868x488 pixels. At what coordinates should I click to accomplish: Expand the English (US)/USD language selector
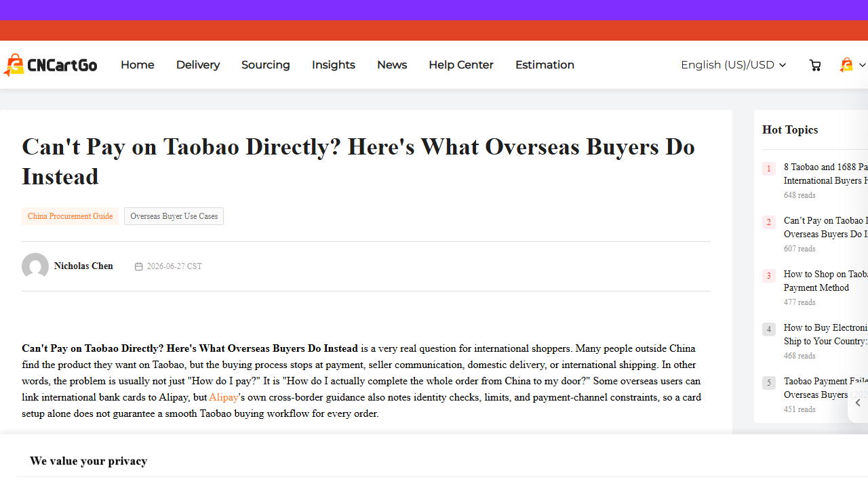[733, 65]
